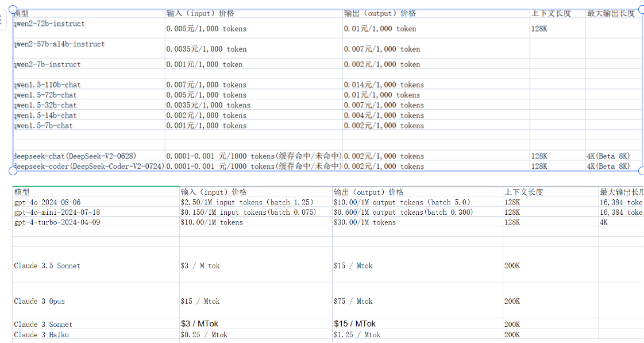Click the '0.004元/1,000 tokens' output price of qwen1.5-14b-chat
This screenshot has height=343, width=644.
384,115
